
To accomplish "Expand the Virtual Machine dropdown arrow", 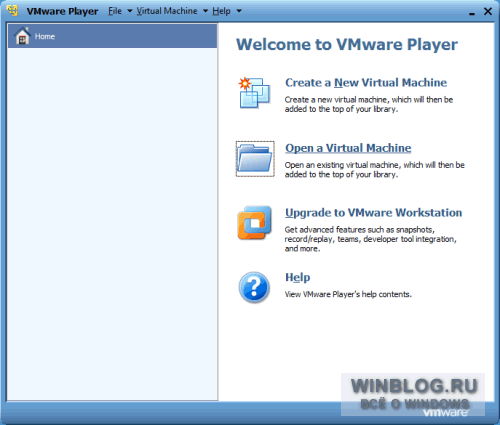I will pos(205,11).
